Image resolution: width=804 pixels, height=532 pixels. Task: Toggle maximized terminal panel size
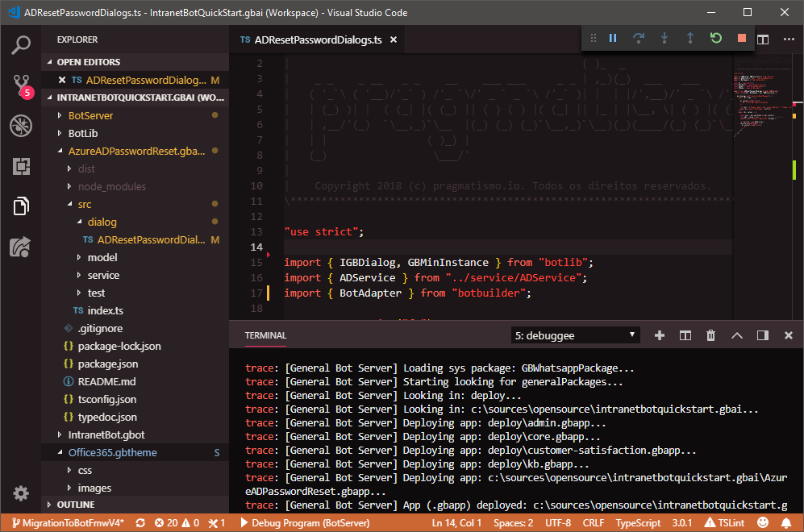click(x=736, y=335)
